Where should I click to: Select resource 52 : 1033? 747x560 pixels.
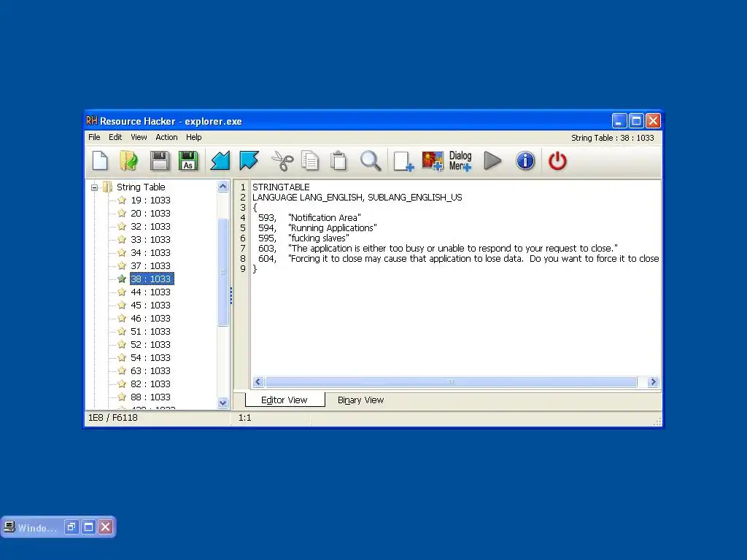pyautogui.click(x=150, y=344)
